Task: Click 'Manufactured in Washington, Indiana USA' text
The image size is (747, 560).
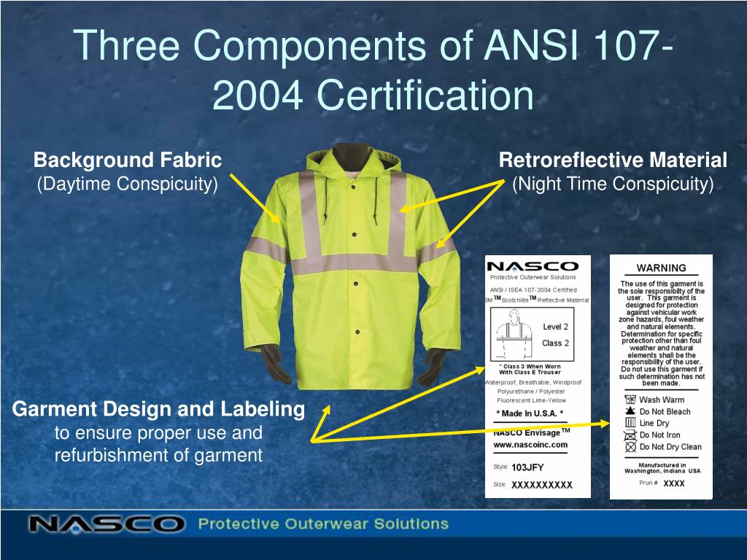Action: tap(662, 468)
